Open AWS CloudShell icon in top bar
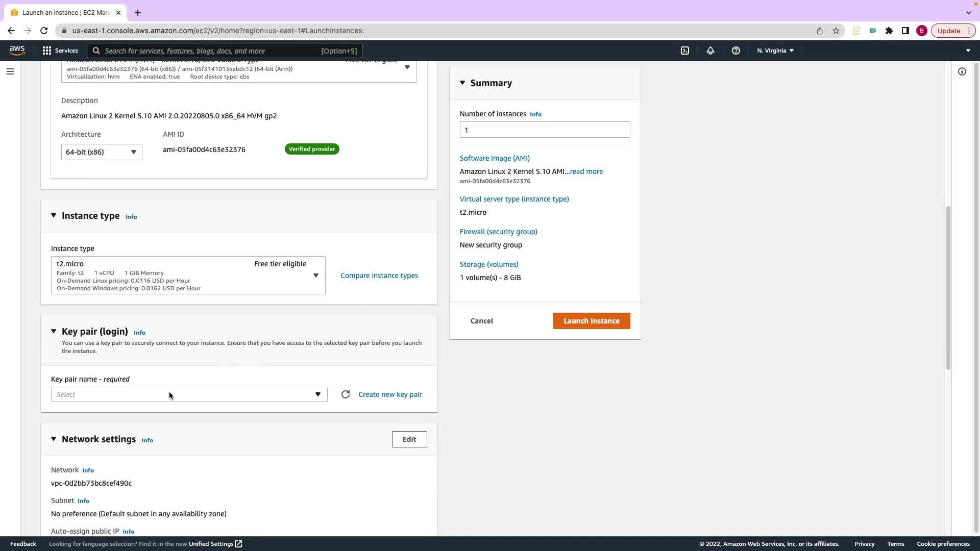Viewport: 980px width, 551px height. (x=685, y=51)
